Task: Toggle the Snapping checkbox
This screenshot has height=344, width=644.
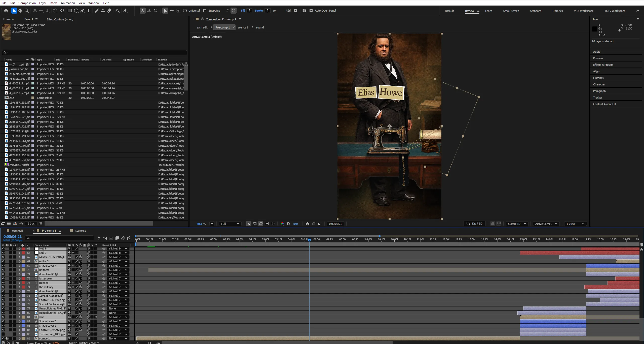Action: [x=205, y=11]
